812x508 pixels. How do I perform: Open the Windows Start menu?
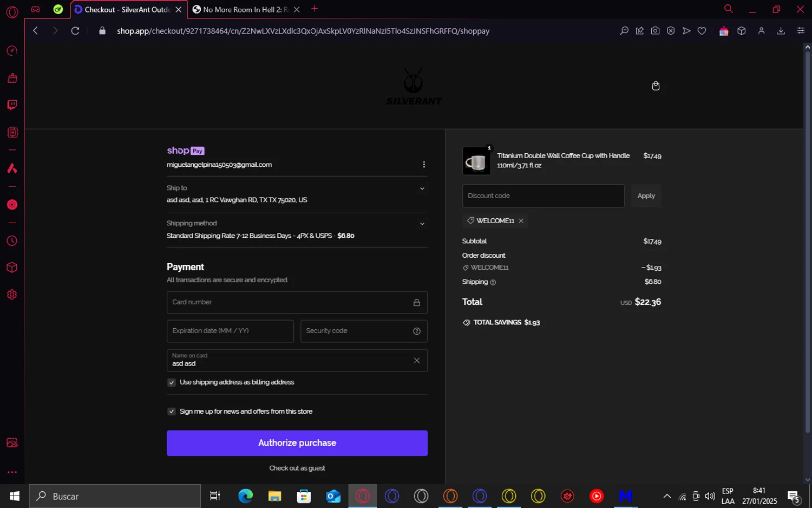(15, 496)
